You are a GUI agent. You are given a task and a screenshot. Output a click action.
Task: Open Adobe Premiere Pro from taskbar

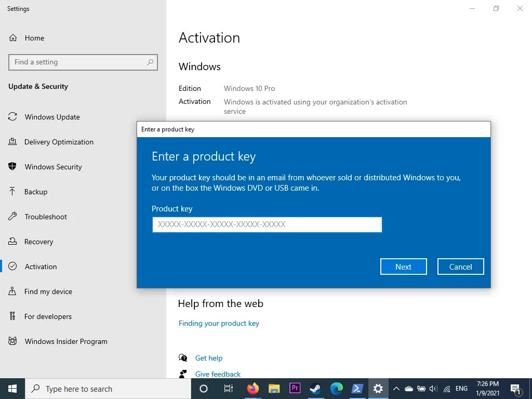click(x=295, y=388)
